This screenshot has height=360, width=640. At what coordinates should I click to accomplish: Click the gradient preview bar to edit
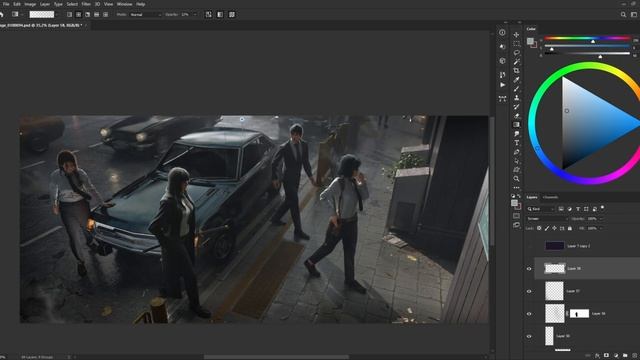click(42, 15)
